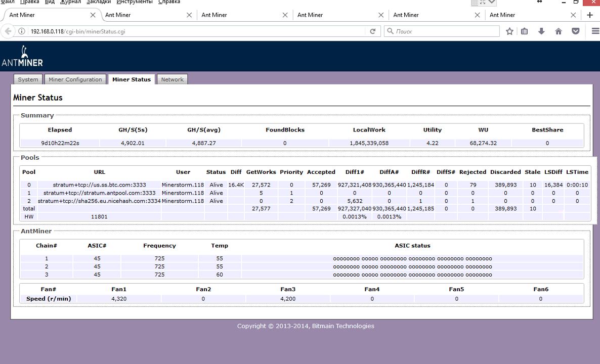Click the GH/S(5s) value 4,902.01
Viewport: 600px width, 364px height.
(133, 143)
